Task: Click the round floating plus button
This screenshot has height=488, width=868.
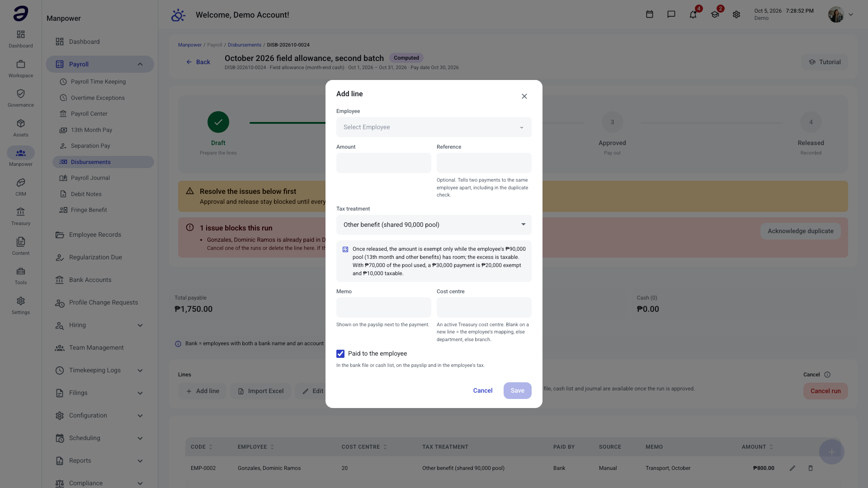Action: 832,452
